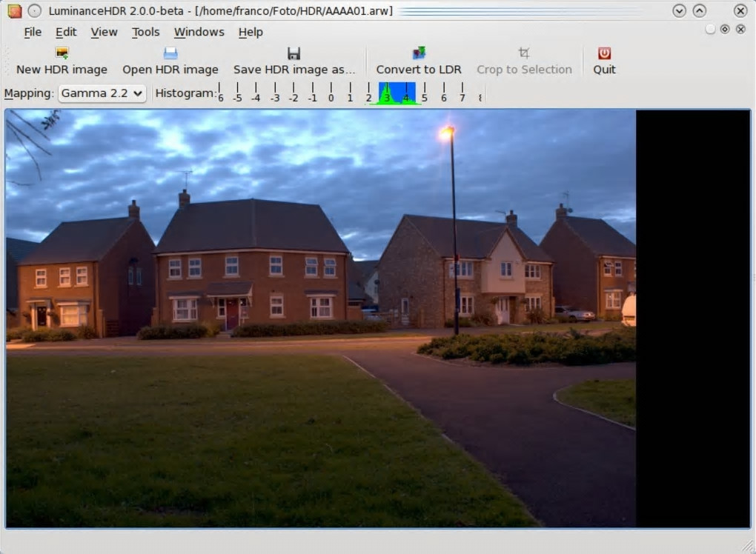
Task: Click the window resize grip corner
Action: click(749, 547)
